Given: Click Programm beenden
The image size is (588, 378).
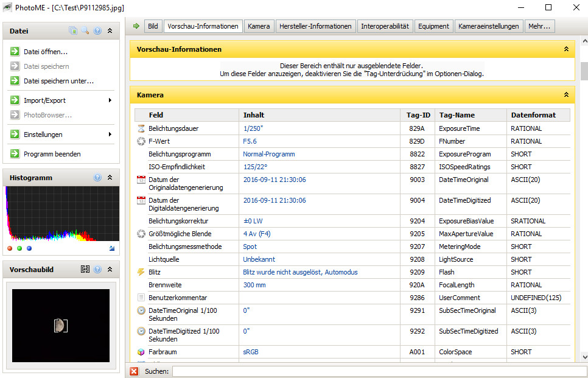Looking at the screenshot, I should click(x=52, y=154).
